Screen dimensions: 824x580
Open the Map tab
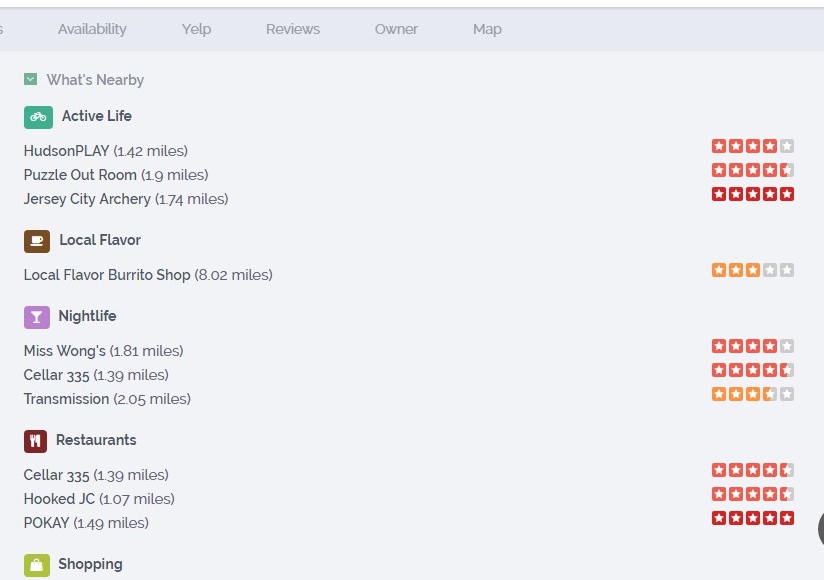487,29
